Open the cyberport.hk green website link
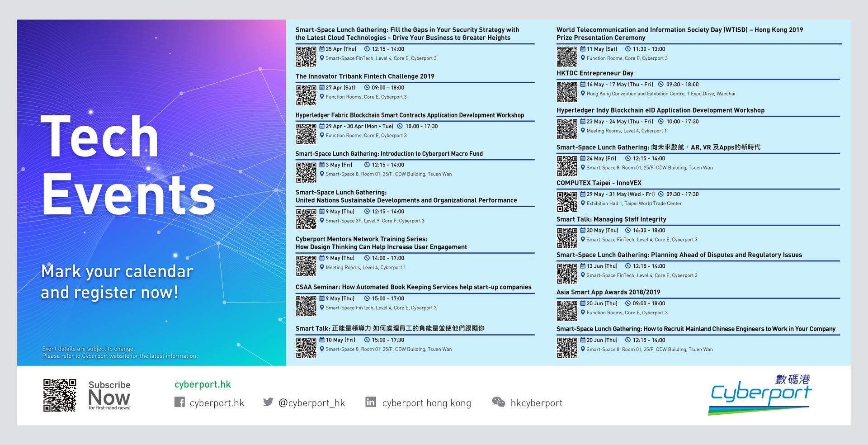Viewport: 868px width, 445px height. point(203,384)
